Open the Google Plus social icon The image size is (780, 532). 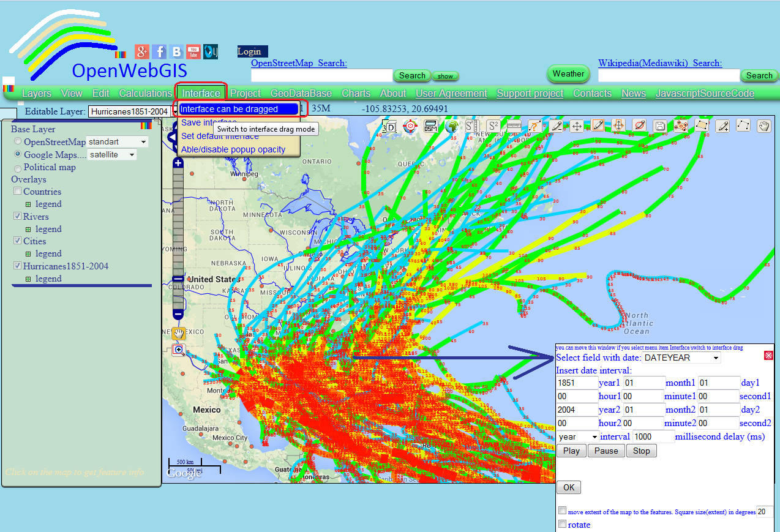[x=142, y=52]
